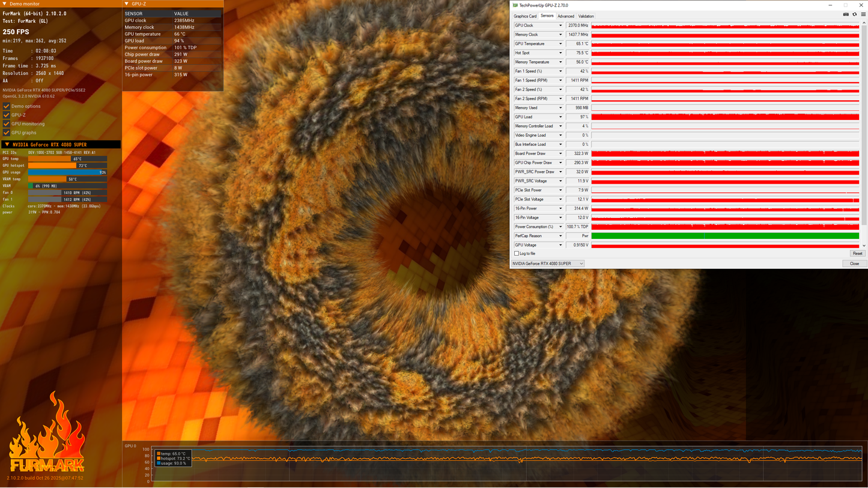Open the Board Power Draw dropdown
The image size is (868, 488).
click(560, 154)
